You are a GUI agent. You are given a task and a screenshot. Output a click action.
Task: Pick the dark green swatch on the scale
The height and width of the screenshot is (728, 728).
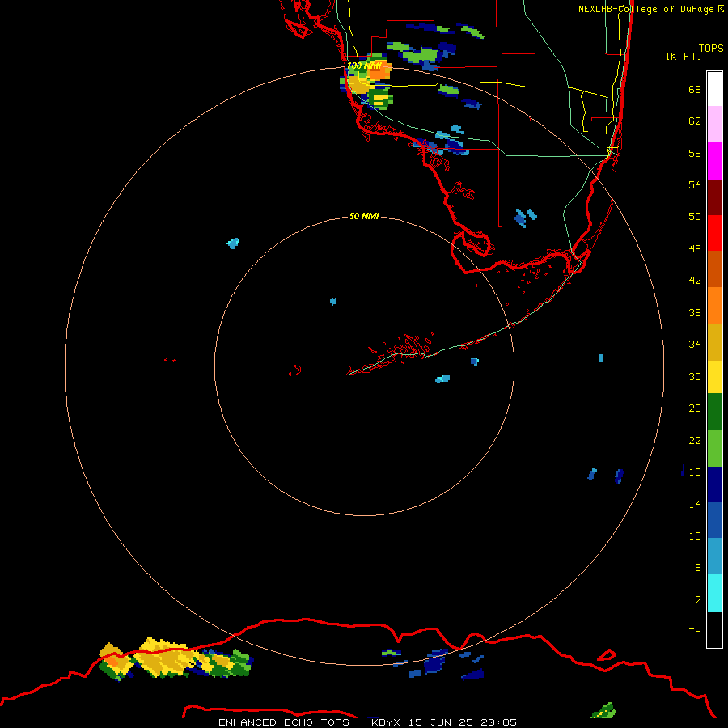coord(714,412)
